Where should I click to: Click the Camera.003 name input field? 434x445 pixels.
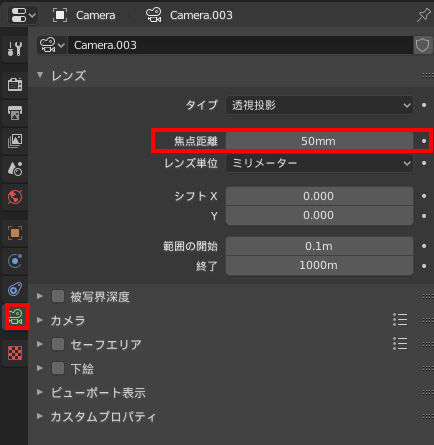[x=240, y=45]
